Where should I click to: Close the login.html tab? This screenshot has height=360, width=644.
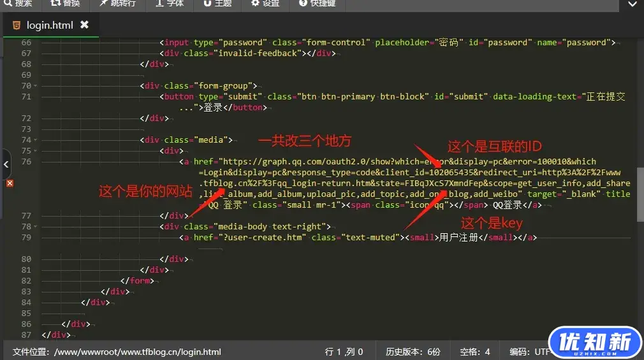pos(84,25)
